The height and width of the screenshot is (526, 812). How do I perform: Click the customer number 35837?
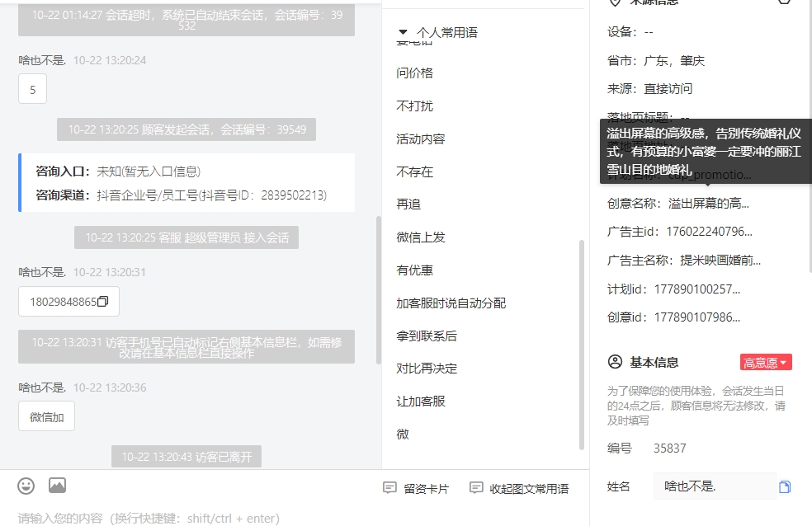pyautogui.click(x=669, y=449)
